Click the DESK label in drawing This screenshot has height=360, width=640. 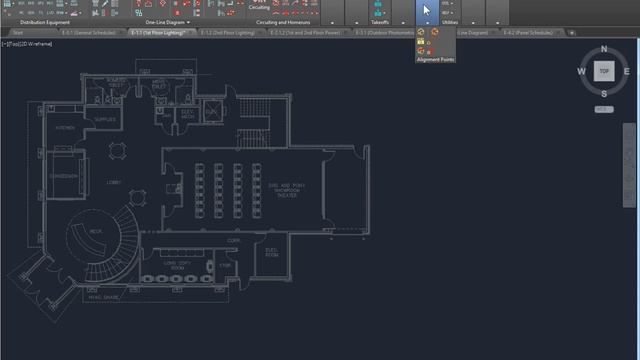(x=96, y=231)
